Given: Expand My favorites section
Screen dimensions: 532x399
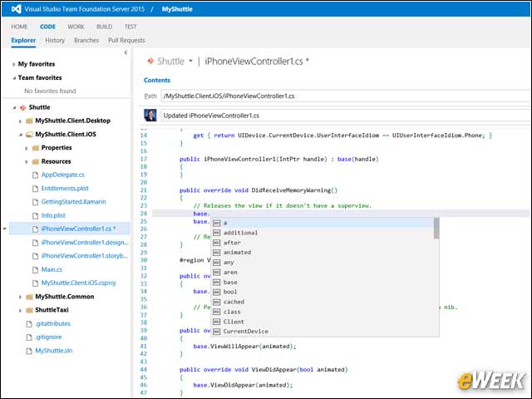Looking at the screenshot, I should pos(13,64).
